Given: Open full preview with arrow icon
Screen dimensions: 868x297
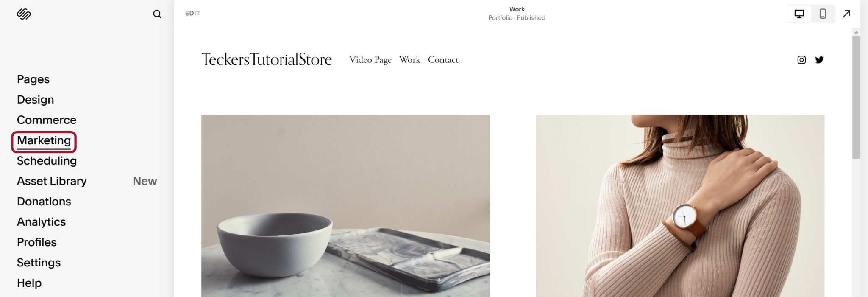Looking at the screenshot, I should pos(846,14).
